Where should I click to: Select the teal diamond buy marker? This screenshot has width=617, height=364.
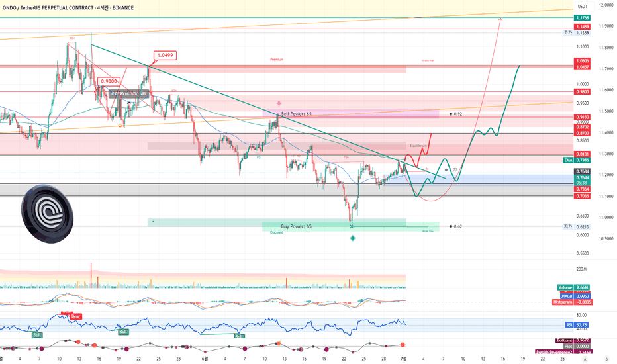[x=353, y=238]
